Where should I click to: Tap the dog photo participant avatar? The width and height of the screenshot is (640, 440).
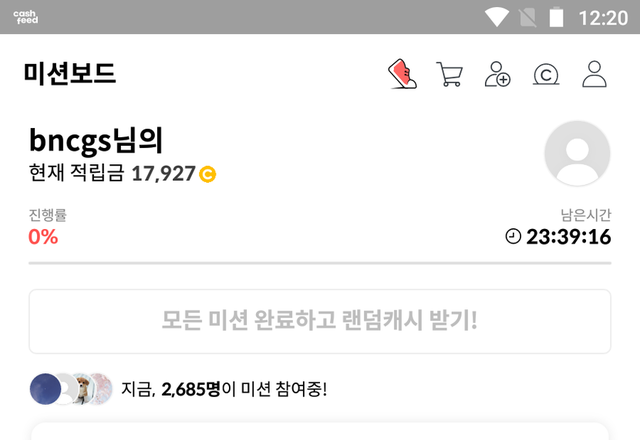pyautogui.click(x=83, y=389)
